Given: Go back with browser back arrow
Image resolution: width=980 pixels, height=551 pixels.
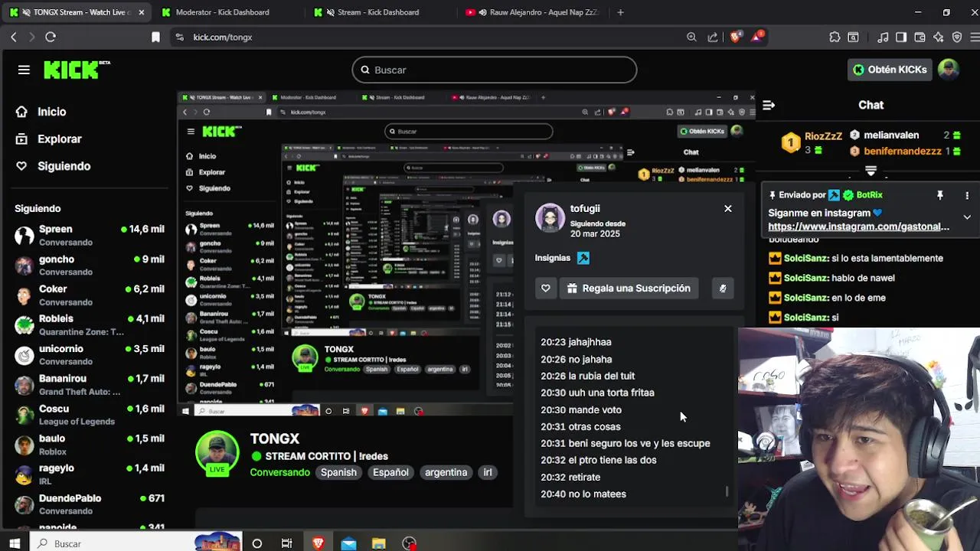Looking at the screenshot, I should coord(14,37).
